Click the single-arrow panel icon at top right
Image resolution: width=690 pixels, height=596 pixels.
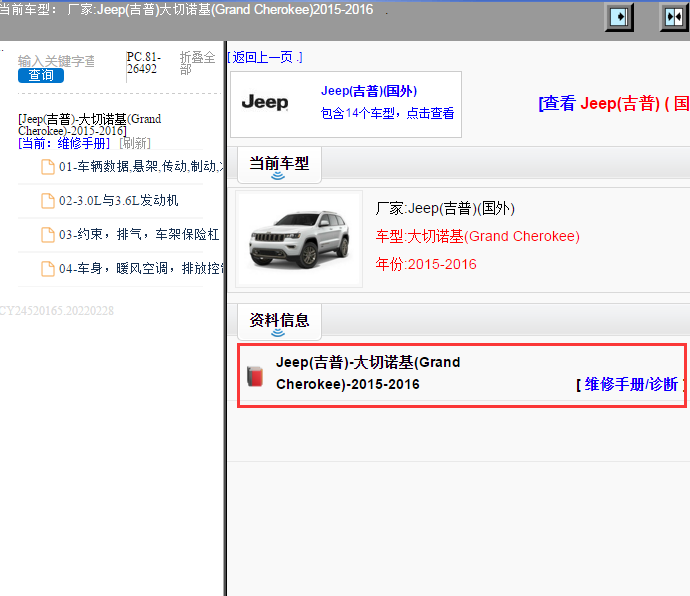pos(619,17)
